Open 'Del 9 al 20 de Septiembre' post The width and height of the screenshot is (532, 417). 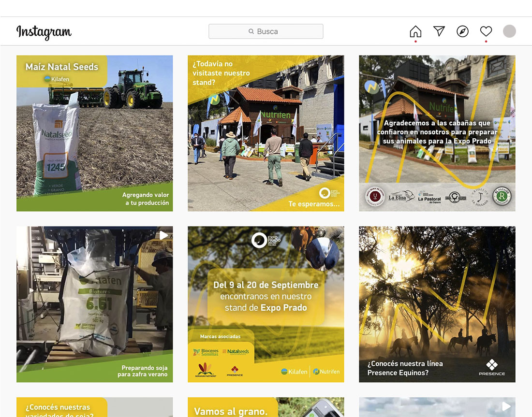click(x=266, y=304)
